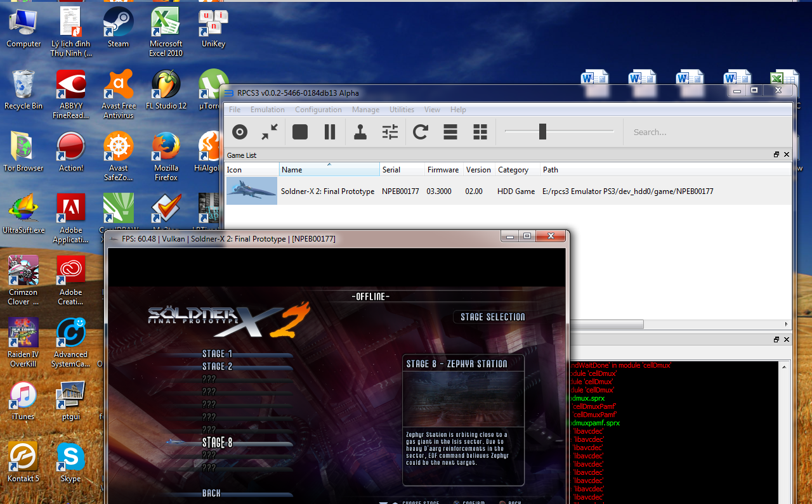Viewport: 812px width, 504px height.
Task: Stop emulation using the RPCS3 toolbar
Action: pos(300,132)
